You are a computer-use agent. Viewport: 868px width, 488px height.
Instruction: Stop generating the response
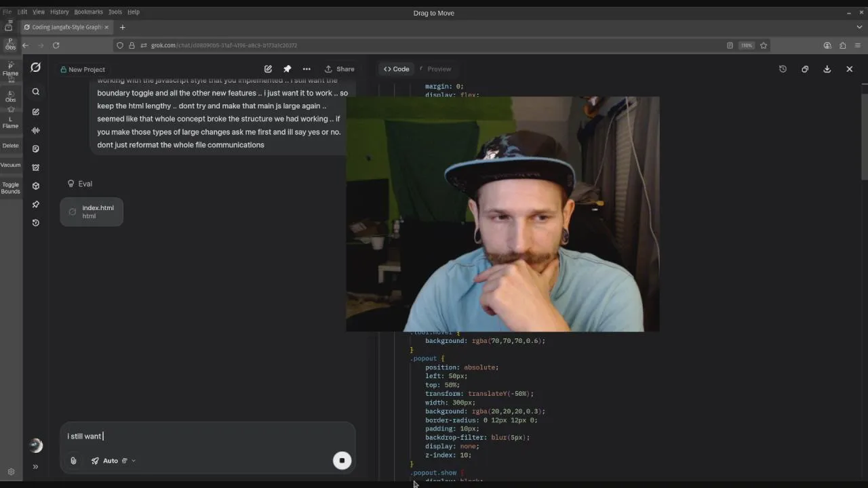point(342,461)
